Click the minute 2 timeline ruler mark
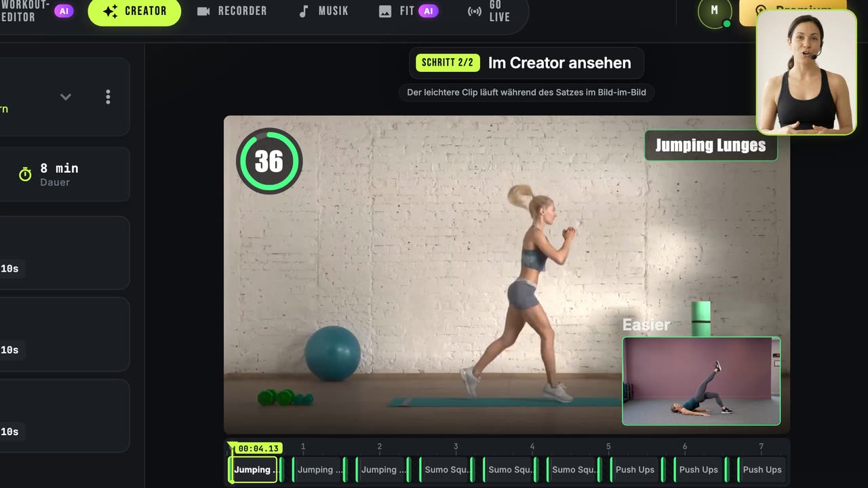 coord(380,447)
